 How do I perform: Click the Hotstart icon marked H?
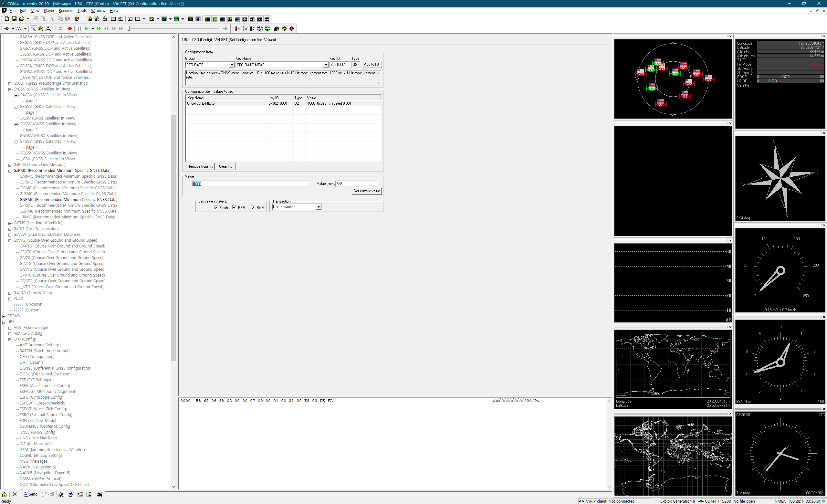click(237, 29)
